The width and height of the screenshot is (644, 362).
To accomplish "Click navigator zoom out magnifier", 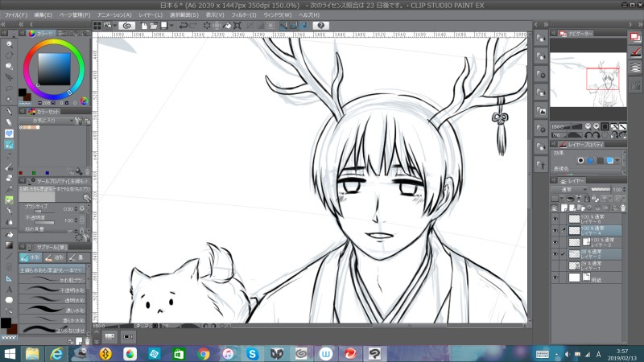I will click(588, 126).
